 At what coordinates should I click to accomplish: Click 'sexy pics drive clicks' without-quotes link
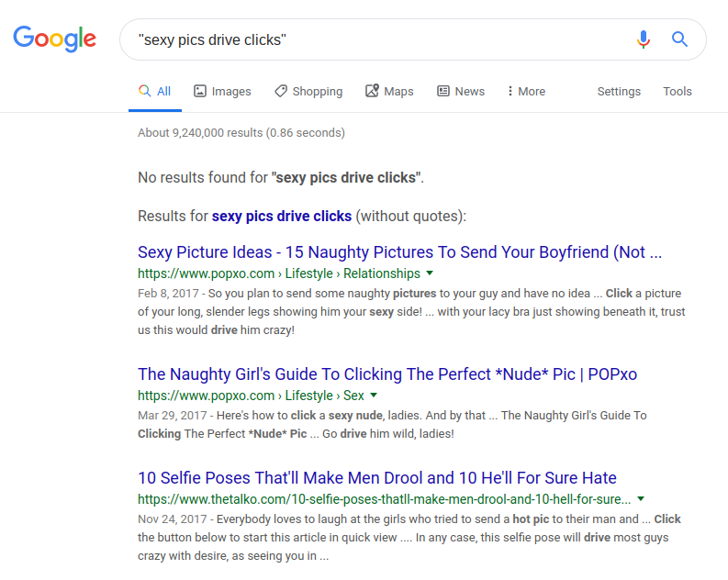coord(281,217)
